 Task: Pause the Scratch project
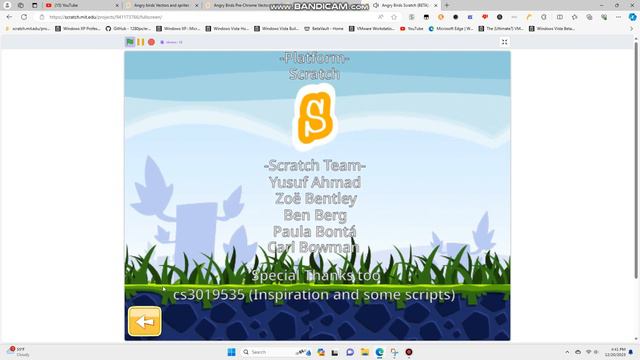(x=140, y=42)
